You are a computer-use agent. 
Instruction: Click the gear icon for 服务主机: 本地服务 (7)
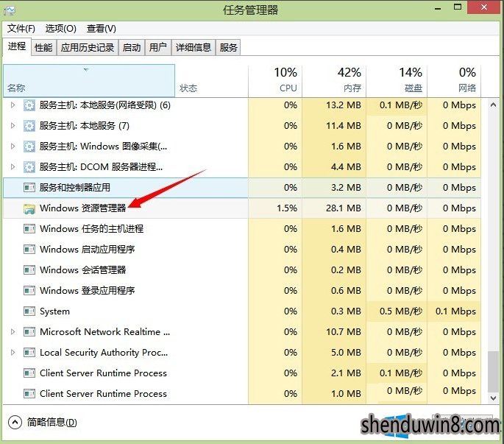point(29,126)
